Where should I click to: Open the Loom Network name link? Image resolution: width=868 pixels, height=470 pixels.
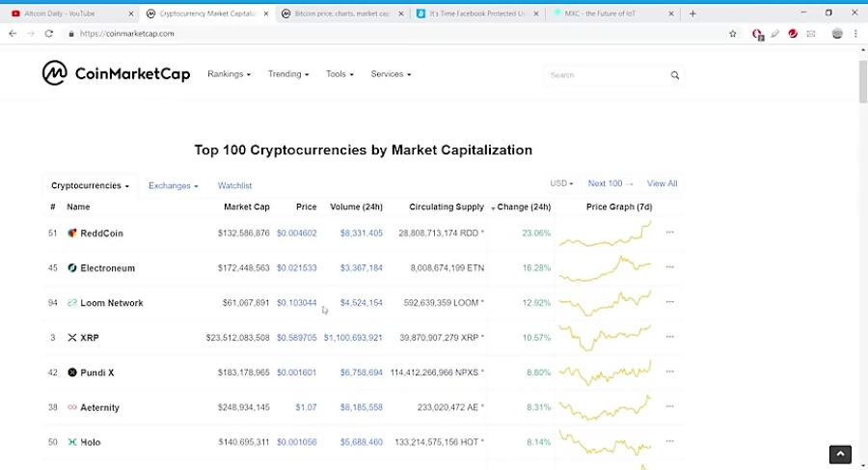click(112, 303)
